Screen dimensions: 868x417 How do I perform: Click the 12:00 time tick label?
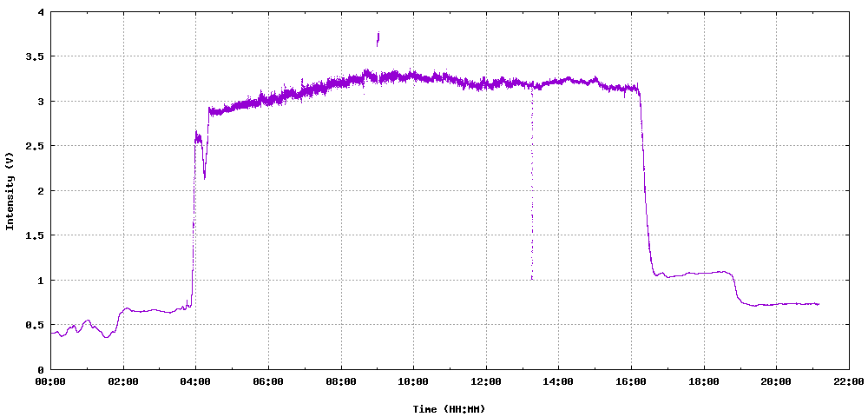point(486,381)
